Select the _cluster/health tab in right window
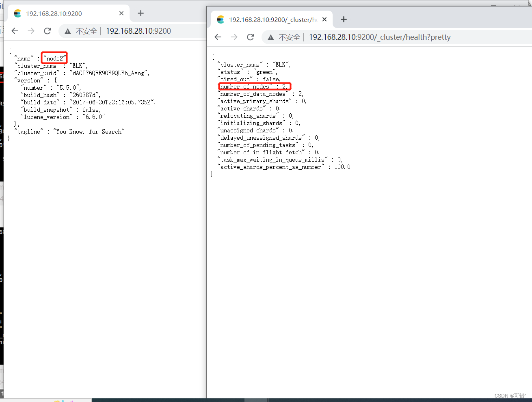Viewport: 532px width, 402px height. (x=272, y=19)
